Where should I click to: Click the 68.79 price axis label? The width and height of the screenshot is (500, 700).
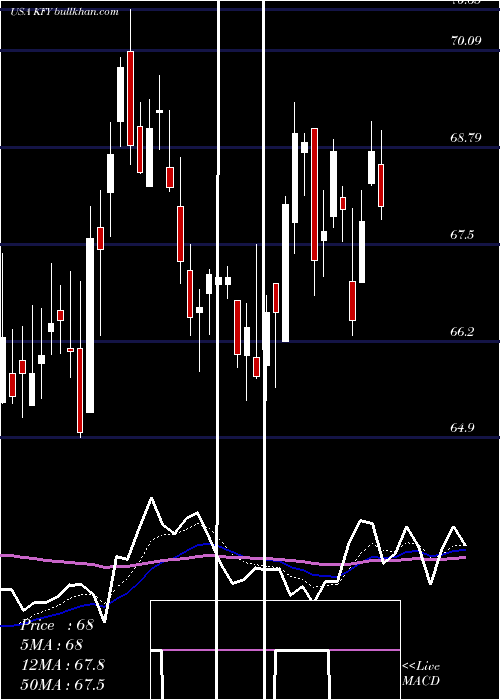pos(466,138)
